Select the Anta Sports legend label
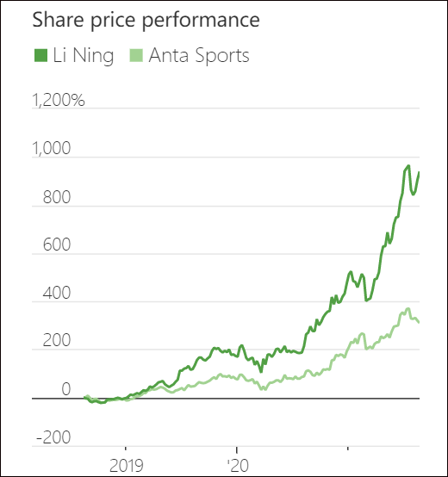 point(199,56)
